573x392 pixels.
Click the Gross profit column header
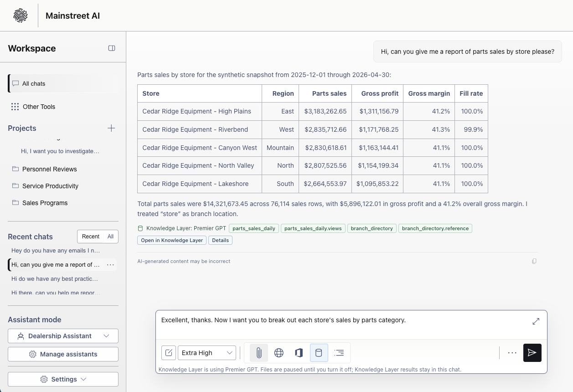[x=377, y=93]
